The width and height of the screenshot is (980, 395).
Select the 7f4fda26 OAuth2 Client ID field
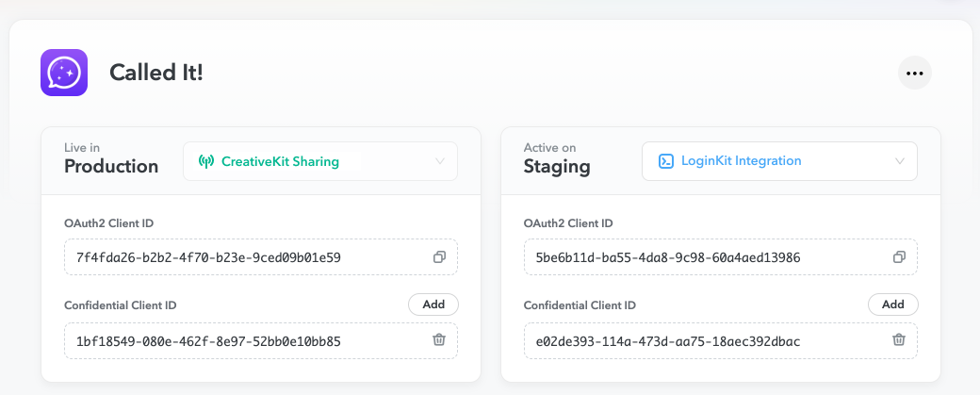261,256
